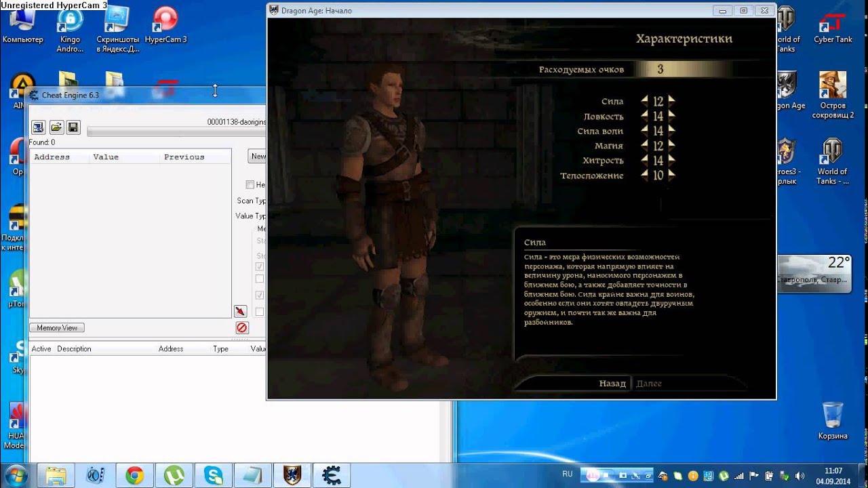Decrease Сила воли with left arrow
Image resolution: width=868 pixels, height=488 pixels.
[x=644, y=131]
